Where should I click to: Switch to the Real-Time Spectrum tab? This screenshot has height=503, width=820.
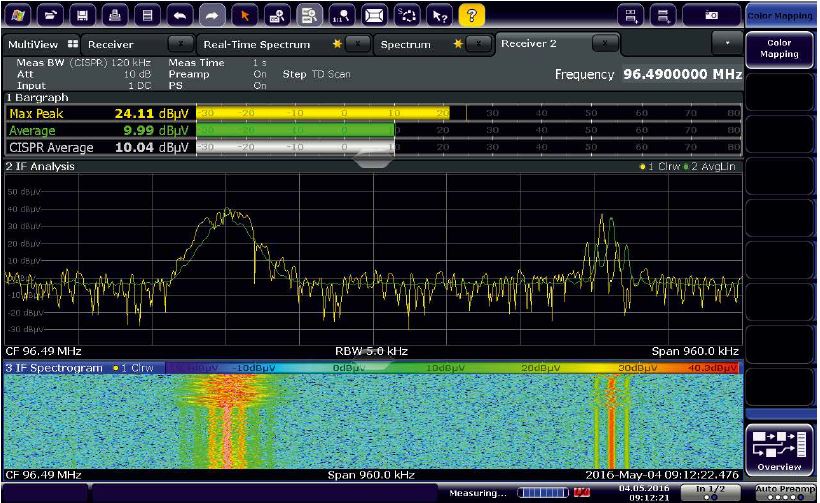(256, 45)
